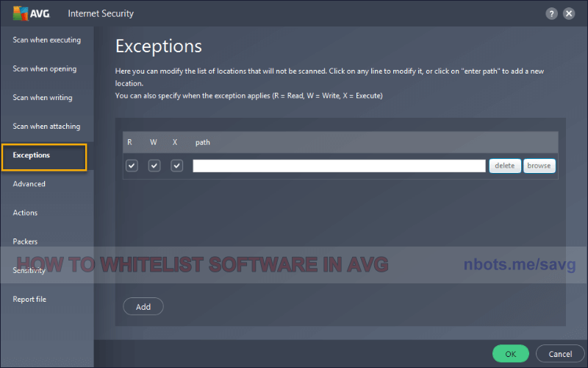Click the 'W' column header

click(154, 142)
